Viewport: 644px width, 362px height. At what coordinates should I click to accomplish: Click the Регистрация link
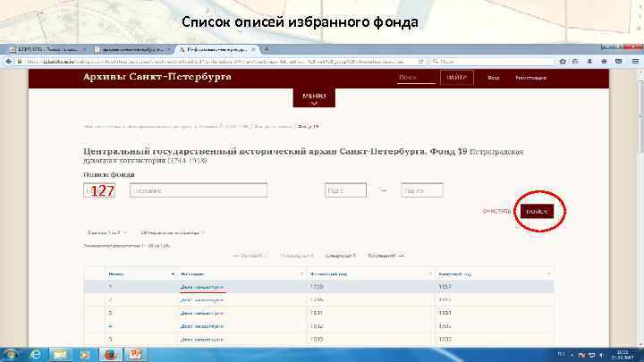(x=530, y=78)
